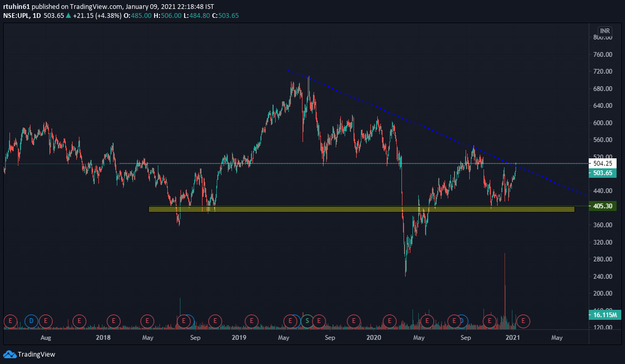Open the earnings marker overlapping a D near Sep 2018
Image resolution: width=625 pixels, height=364 pixels.
[x=184, y=321]
